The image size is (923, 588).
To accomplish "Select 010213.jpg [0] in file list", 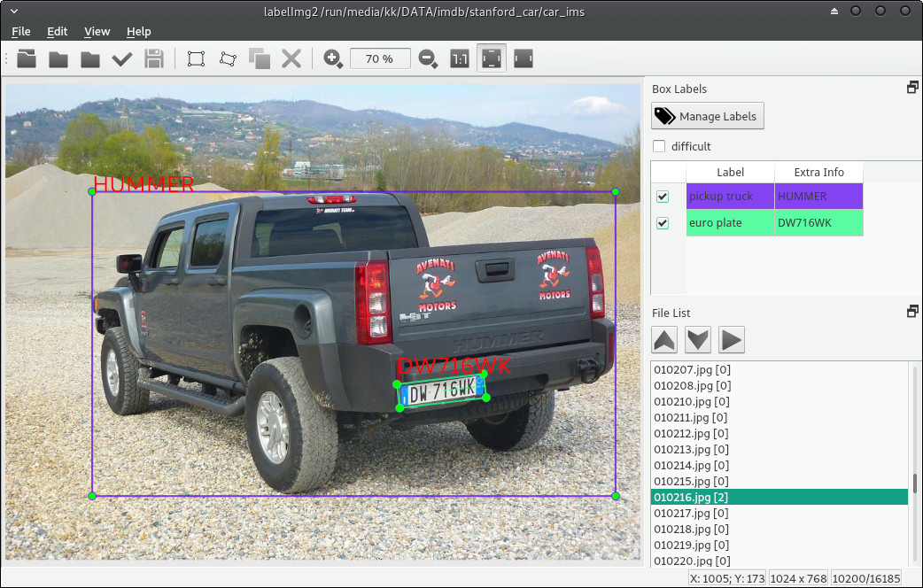I will click(780, 449).
